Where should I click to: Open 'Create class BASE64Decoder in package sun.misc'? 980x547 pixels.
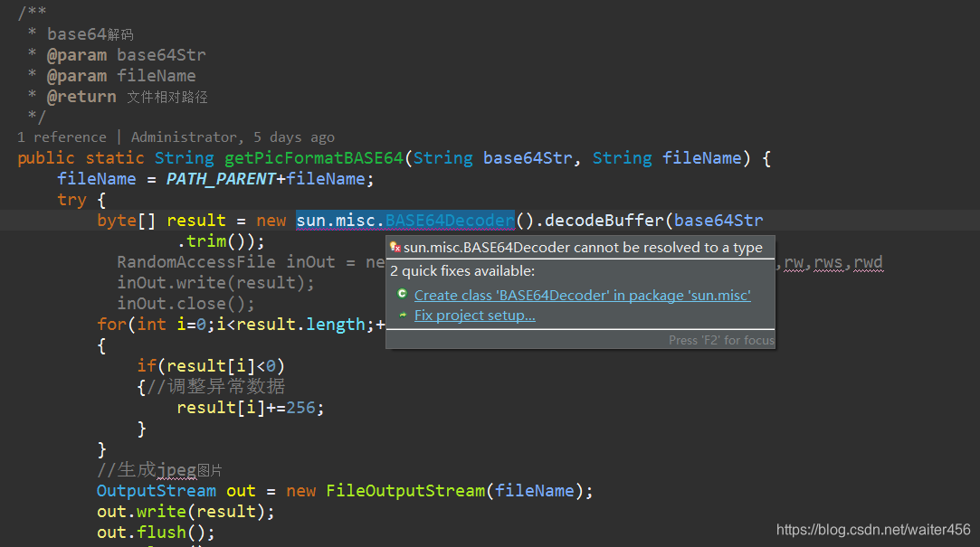click(583, 294)
